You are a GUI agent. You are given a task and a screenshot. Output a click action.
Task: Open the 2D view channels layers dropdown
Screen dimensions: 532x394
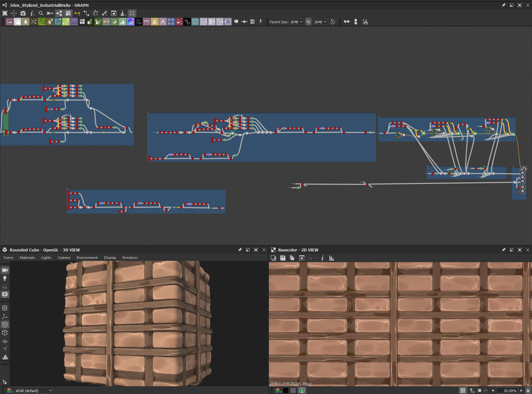tap(278, 391)
